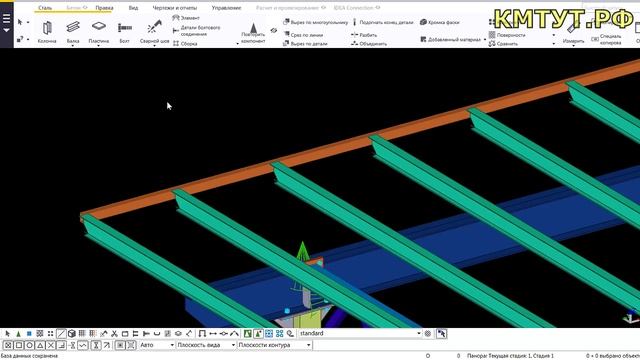Click Детали болтового соединения
This screenshot has height=360, width=640.
coord(196,31)
